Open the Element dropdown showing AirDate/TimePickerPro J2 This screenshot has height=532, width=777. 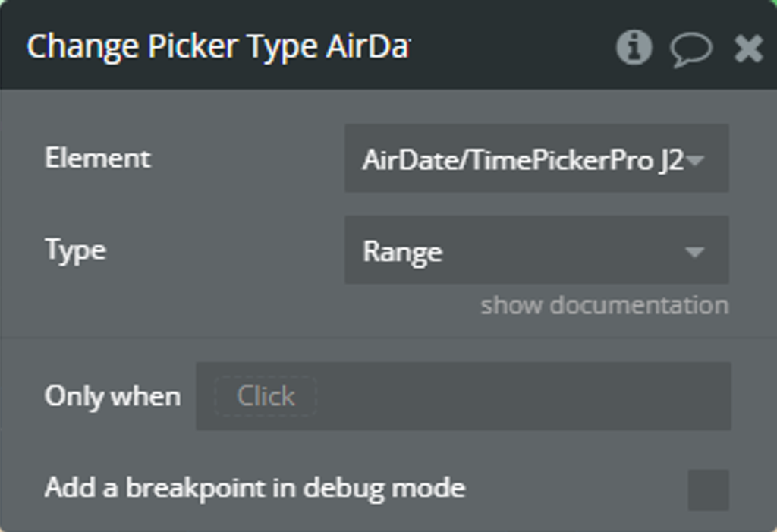point(536,158)
